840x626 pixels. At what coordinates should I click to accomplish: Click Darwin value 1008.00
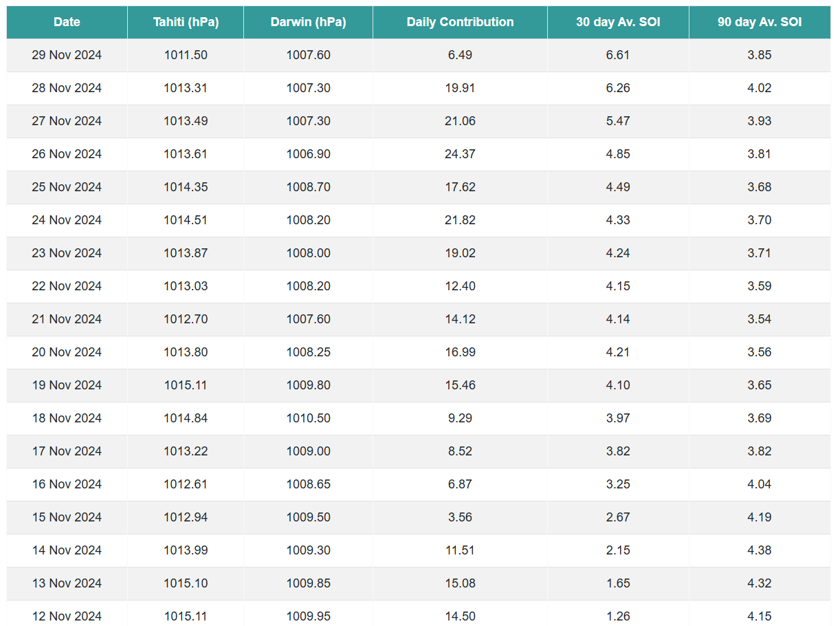point(309,253)
